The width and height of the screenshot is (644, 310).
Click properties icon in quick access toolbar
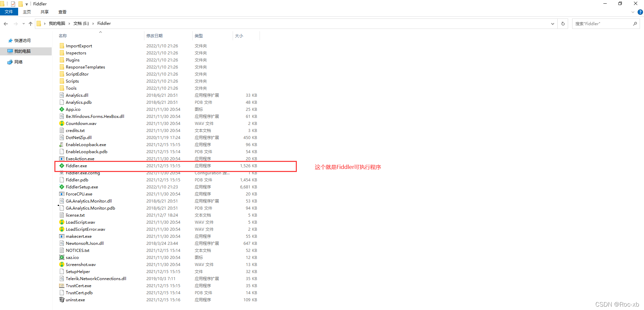(x=13, y=4)
